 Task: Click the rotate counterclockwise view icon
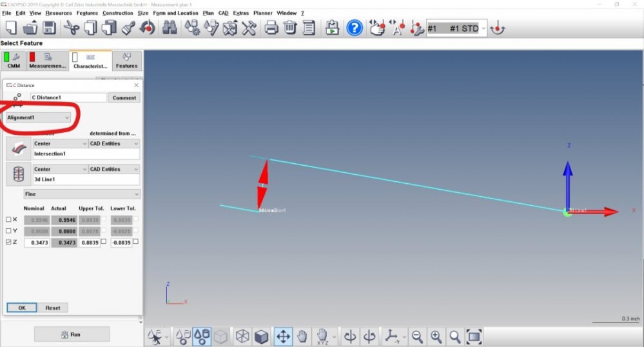click(x=350, y=337)
